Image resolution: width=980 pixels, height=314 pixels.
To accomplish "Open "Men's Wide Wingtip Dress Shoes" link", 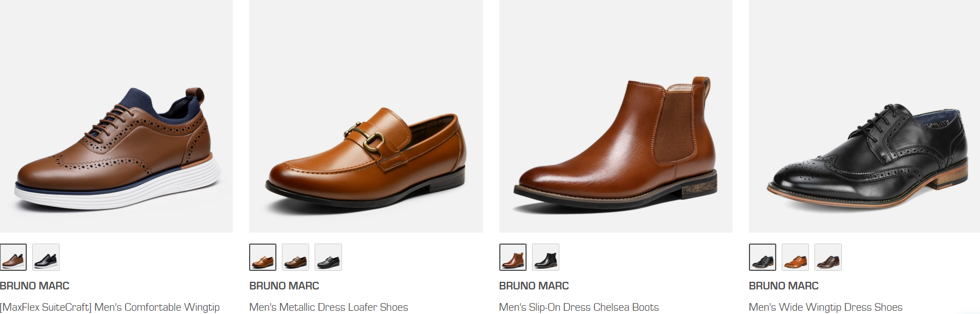I will [825, 307].
